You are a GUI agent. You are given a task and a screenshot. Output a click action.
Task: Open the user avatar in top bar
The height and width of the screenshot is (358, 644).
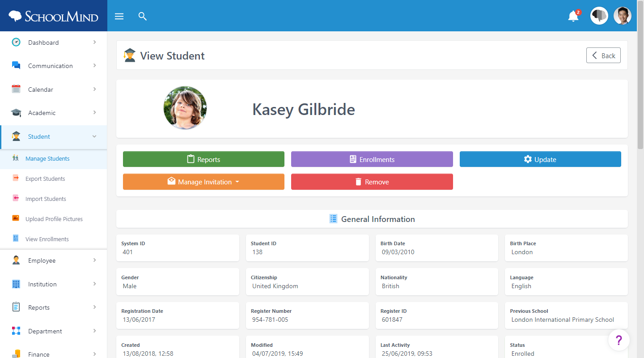click(x=622, y=16)
